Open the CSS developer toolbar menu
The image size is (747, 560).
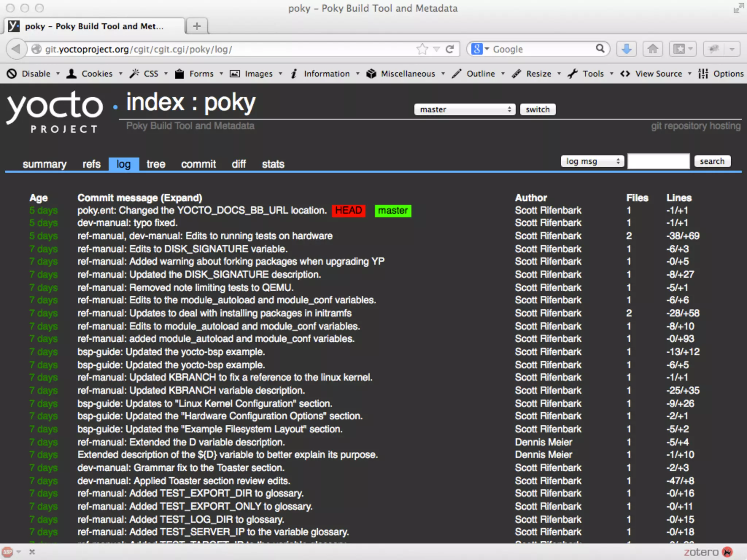[x=151, y=74]
